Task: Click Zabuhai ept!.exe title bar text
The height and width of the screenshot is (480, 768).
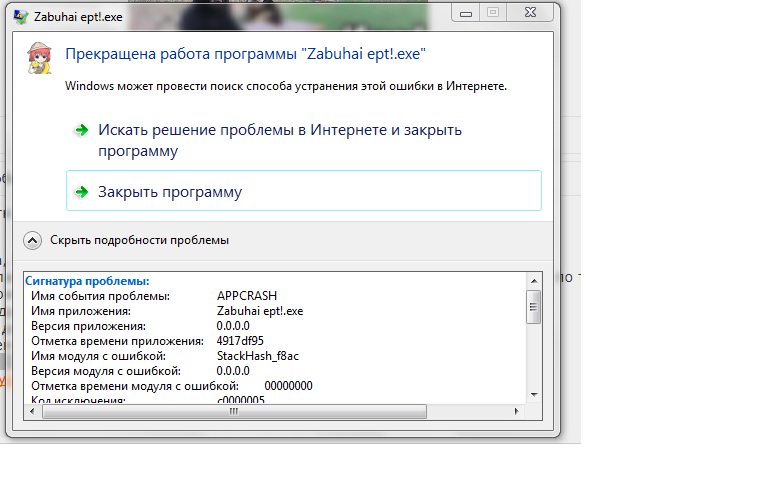Action: coord(78,17)
